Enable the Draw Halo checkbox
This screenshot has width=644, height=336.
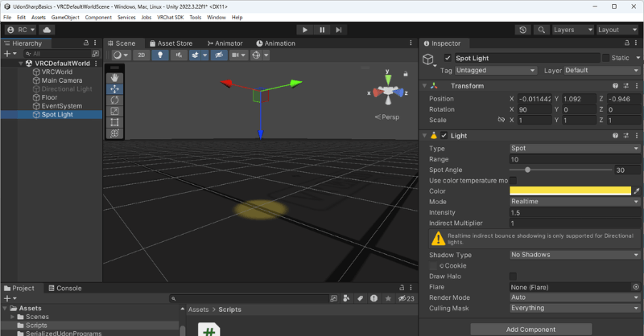tap(513, 277)
